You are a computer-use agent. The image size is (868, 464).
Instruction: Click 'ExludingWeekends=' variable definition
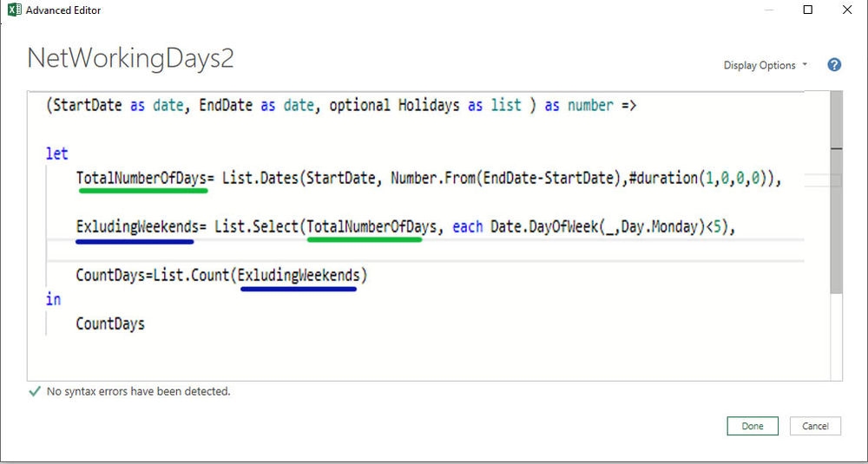point(141,226)
